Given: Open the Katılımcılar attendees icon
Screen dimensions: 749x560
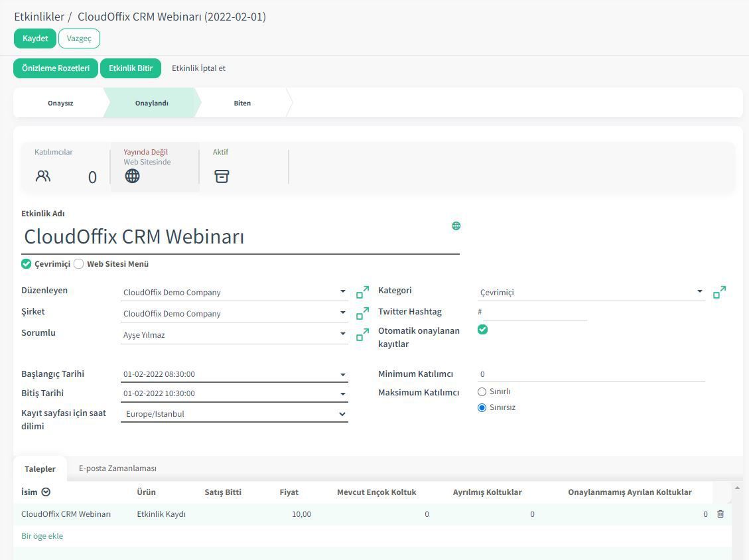Looking at the screenshot, I should coord(43,176).
